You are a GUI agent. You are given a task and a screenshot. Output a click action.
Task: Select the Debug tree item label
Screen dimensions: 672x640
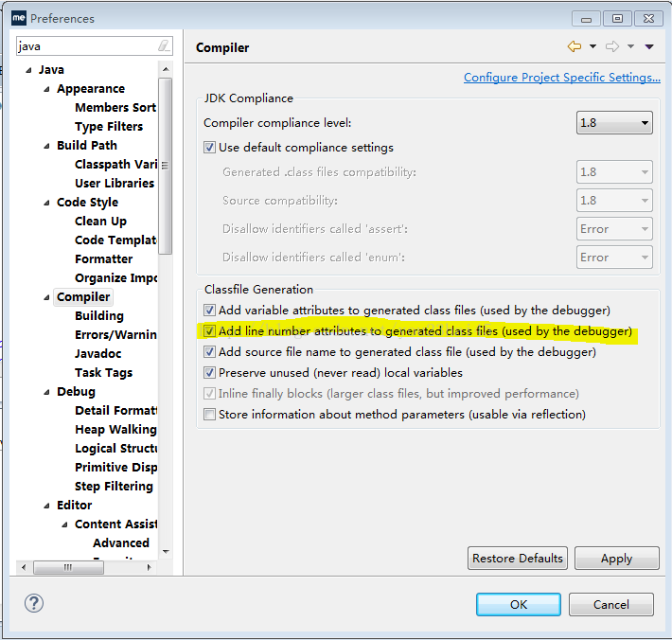click(x=76, y=392)
